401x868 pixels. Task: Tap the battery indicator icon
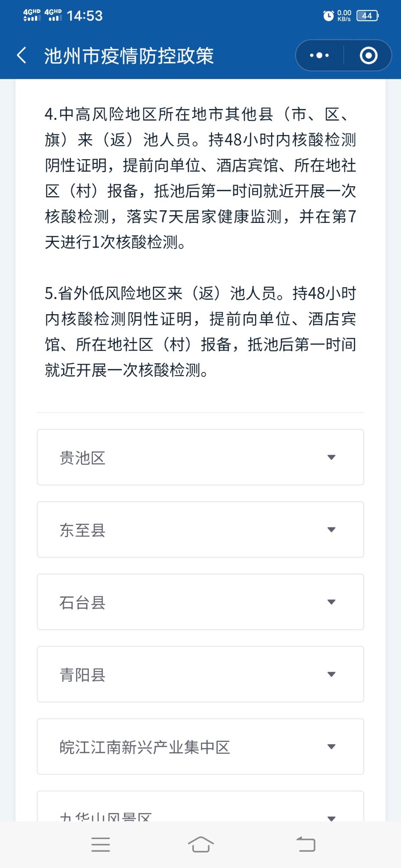point(368,16)
